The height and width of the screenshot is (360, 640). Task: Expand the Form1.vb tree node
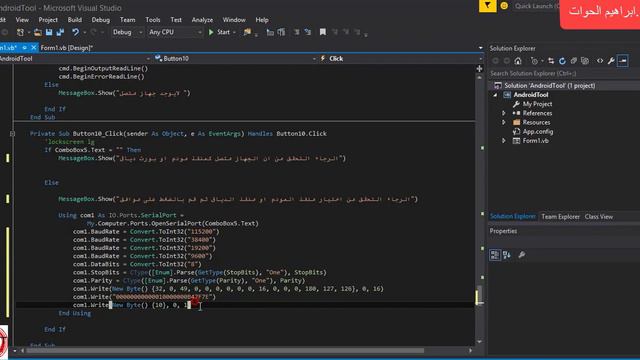504,141
